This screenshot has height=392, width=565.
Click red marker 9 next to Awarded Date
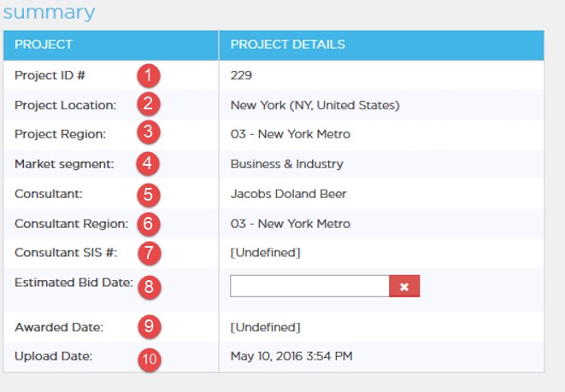150,326
